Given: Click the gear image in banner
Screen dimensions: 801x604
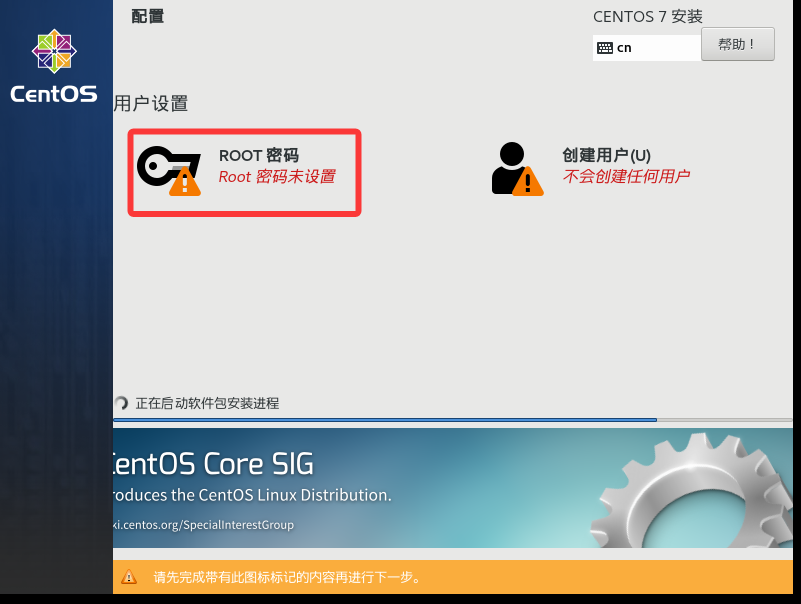Looking at the screenshot, I should coord(692,490).
